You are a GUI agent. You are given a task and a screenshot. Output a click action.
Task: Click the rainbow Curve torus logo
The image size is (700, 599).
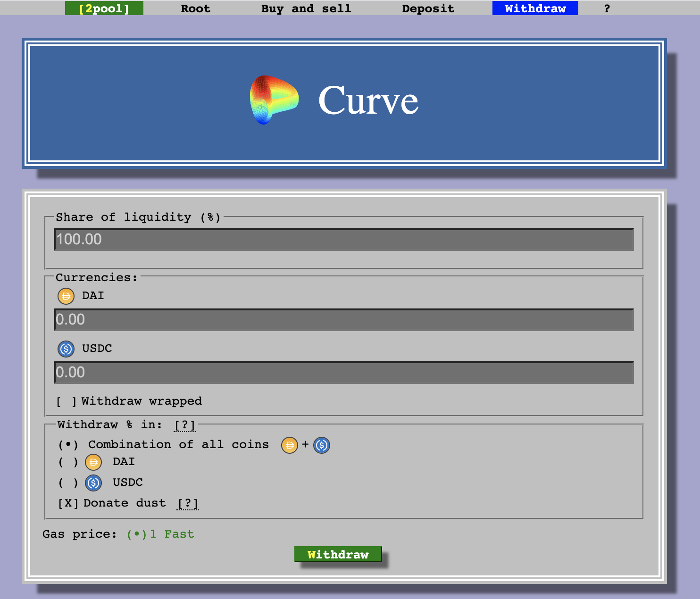click(x=274, y=99)
